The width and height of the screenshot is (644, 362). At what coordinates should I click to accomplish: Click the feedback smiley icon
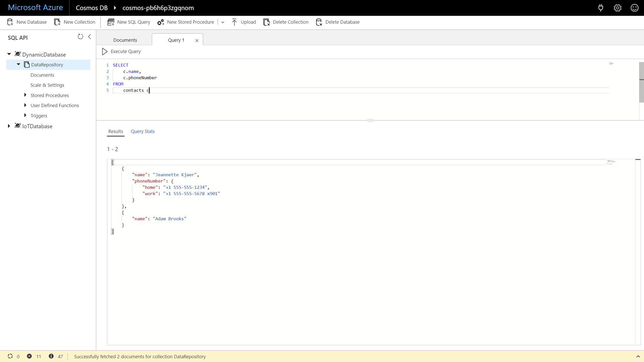tap(634, 8)
